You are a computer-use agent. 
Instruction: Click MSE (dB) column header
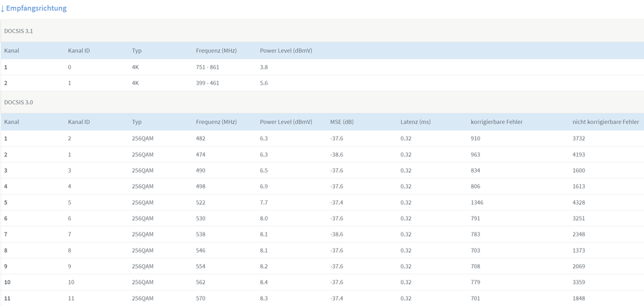[x=342, y=122]
